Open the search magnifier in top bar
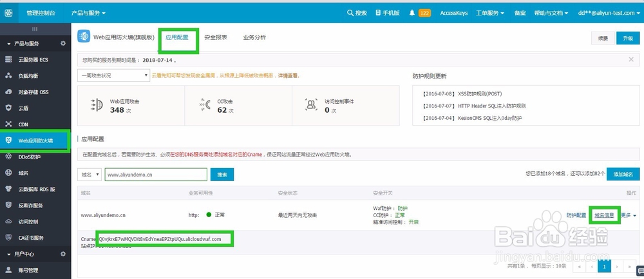The image size is (644, 279). click(x=350, y=13)
